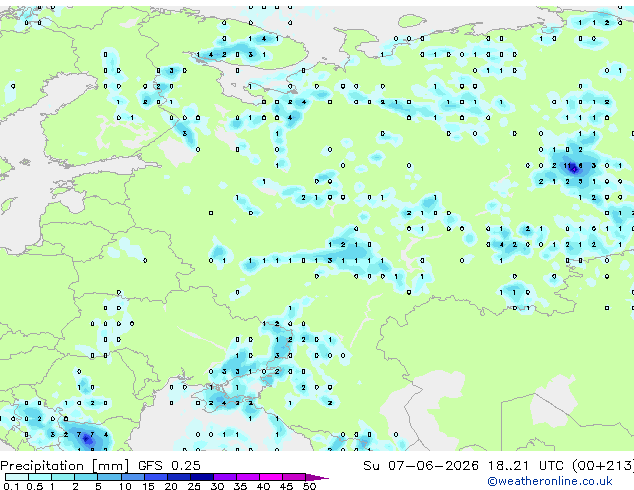Select the legend swatch between 0.1 and 0.5

17,477
